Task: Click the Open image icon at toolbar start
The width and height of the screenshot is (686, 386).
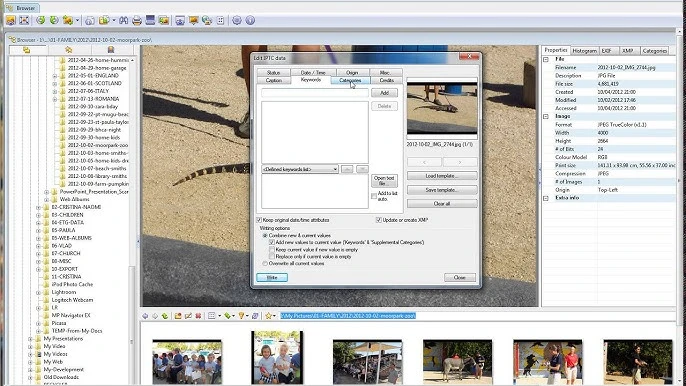Action: (x=11, y=20)
